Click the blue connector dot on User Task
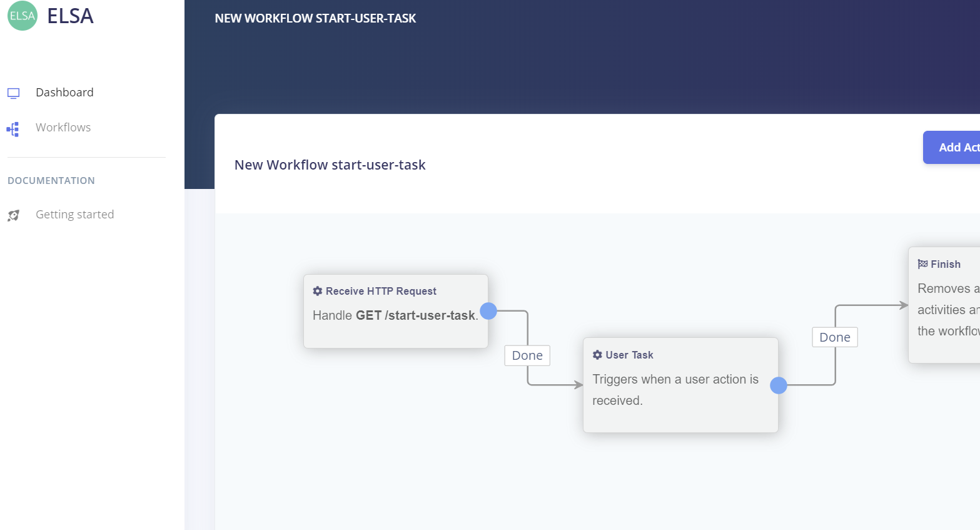 point(779,385)
